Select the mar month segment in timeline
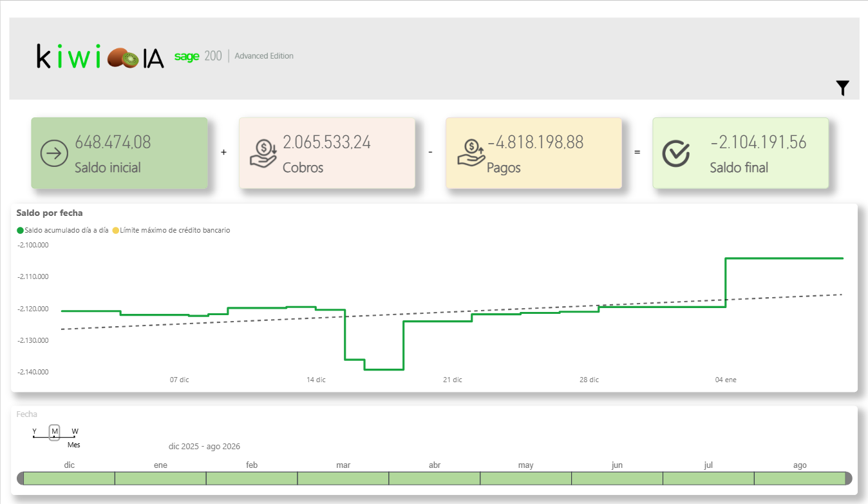This screenshot has width=868, height=504. point(343,478)
